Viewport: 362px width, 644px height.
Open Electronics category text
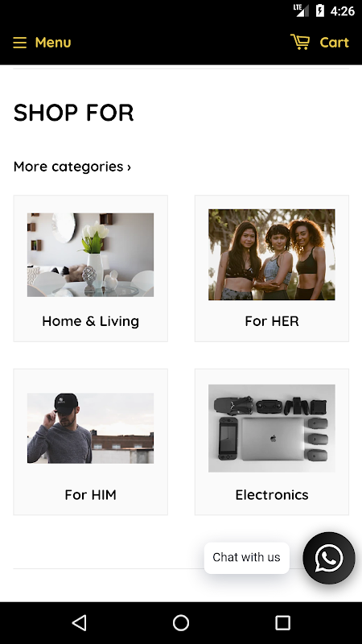[x=272, y=494]
